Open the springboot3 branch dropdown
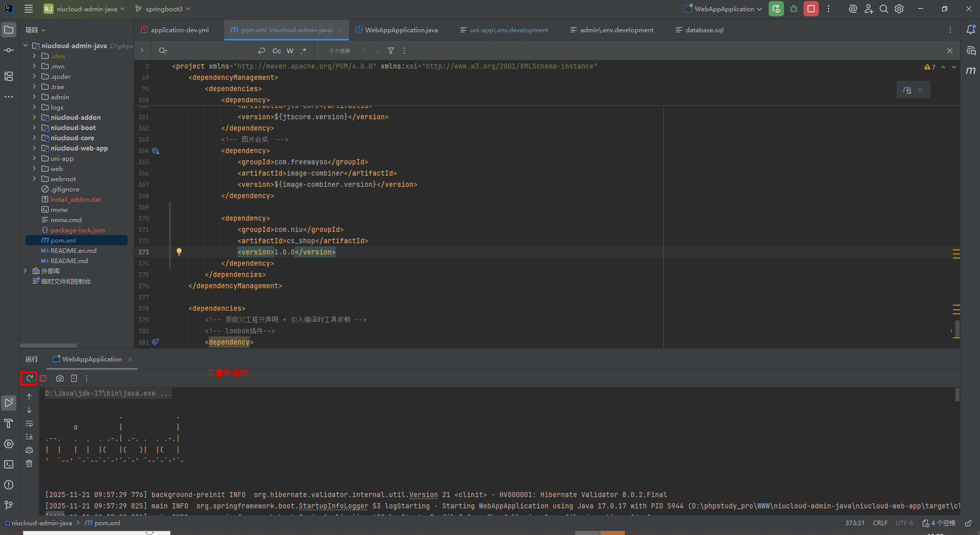Image resolution: width=980 pixels, height=535 pixels. point(163,9)
